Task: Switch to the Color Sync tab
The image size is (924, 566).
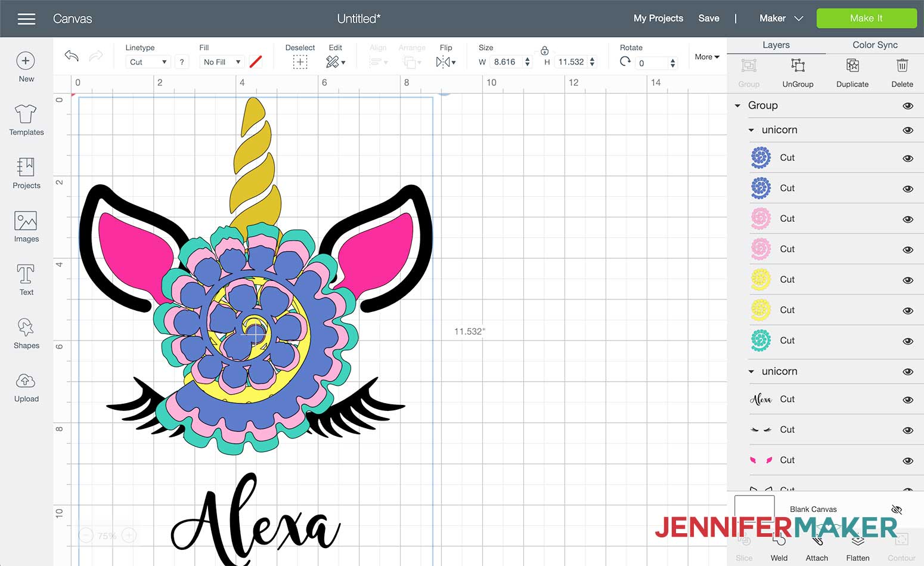Action: [875, 45]
